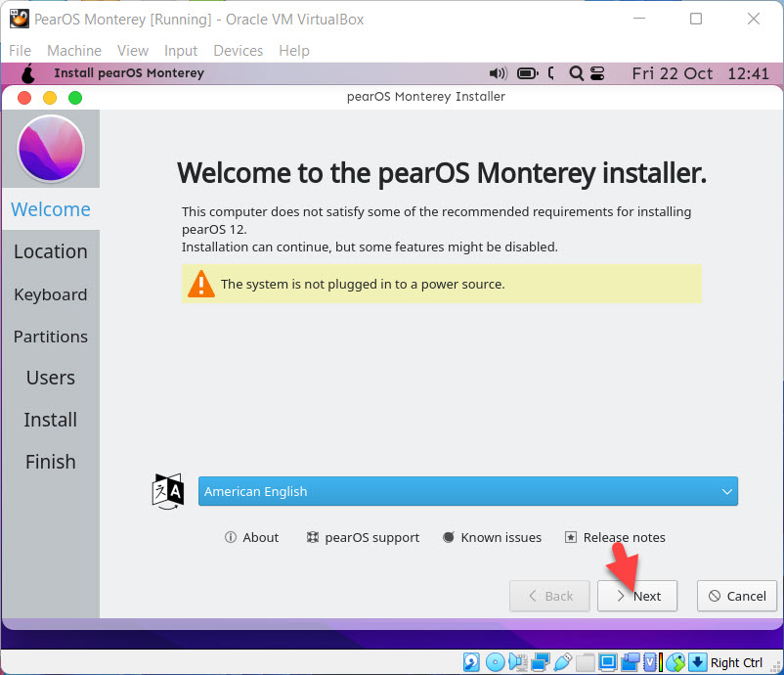784x675 pixels.
Task: Click the battery icon in panel
Action: click(527, 73)
